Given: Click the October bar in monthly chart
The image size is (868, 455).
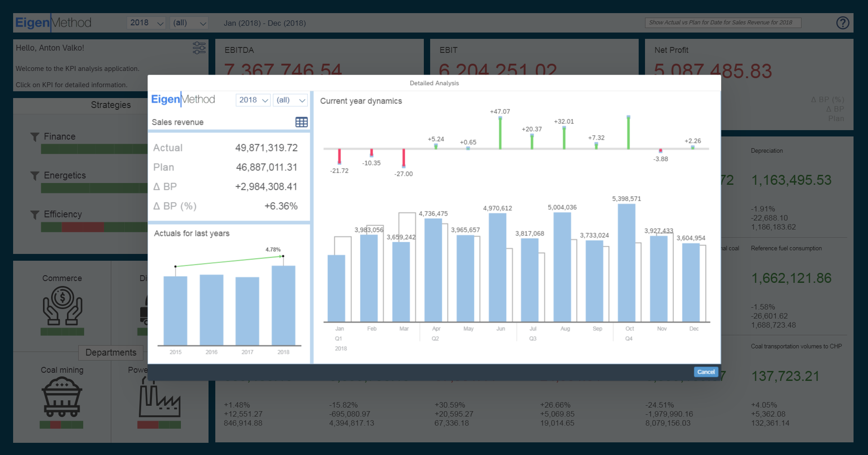Looking at the screenshot, I should (x=626, y=263).
